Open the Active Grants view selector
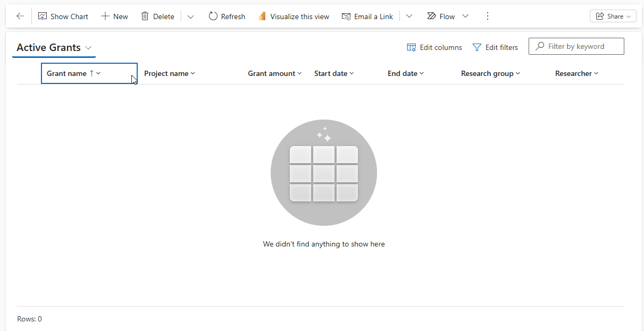 pyautogui.click(x=54, y=48)
